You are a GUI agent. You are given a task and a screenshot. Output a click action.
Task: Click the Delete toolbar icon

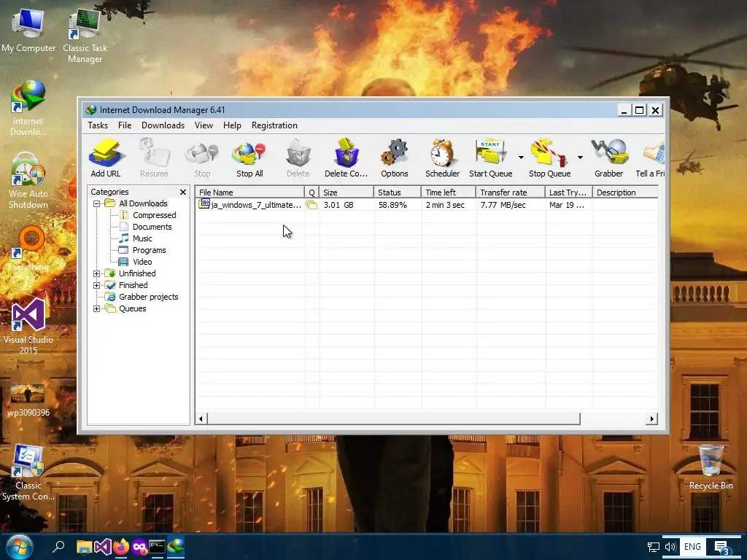pos(298,158)
